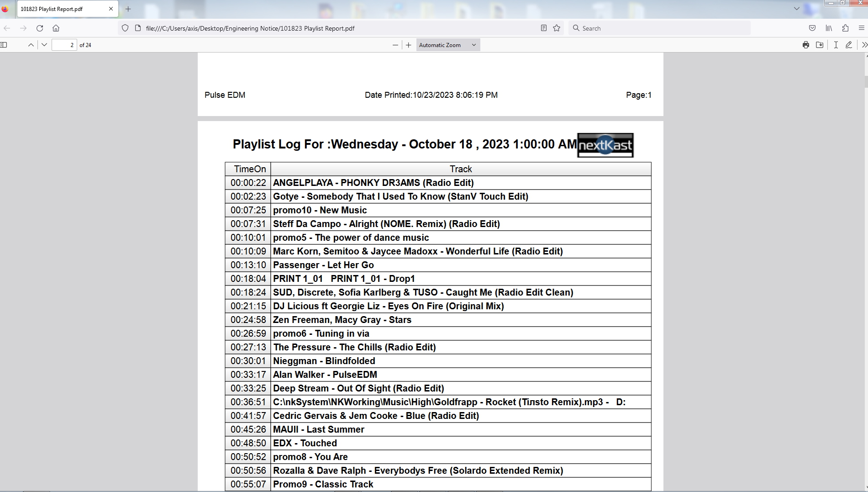Viewport: 868px width, 492px height.
Task: Open the extensions puzzle icon
Action: pos(845,28)
